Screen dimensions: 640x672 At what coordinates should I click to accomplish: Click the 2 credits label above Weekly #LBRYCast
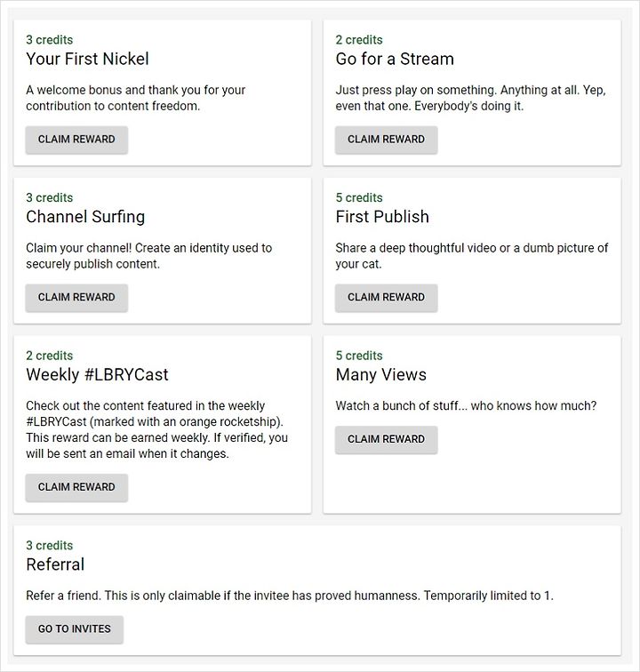click(x=49, y=356)
